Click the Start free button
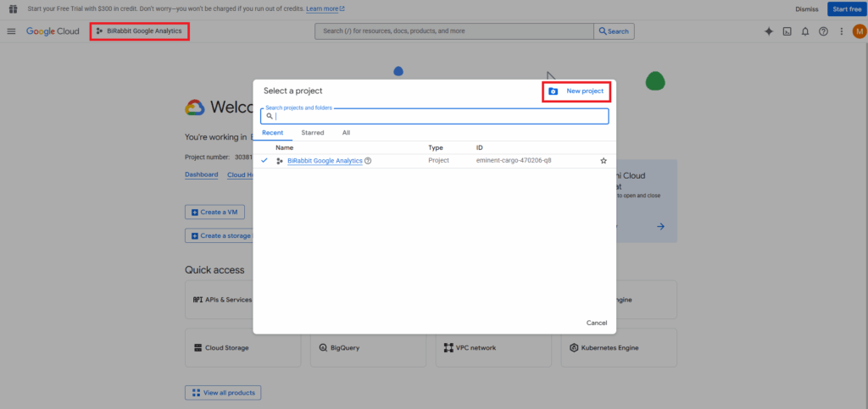This screenshot has height=409, width=868. click(x=847, y=8)
